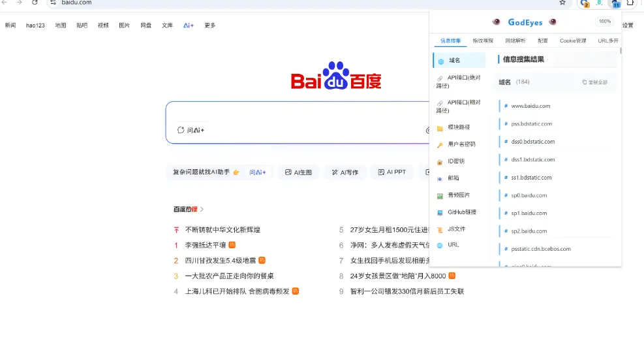Click the browser forward arrow
The image size is (644, 341).
coord(19,3)
